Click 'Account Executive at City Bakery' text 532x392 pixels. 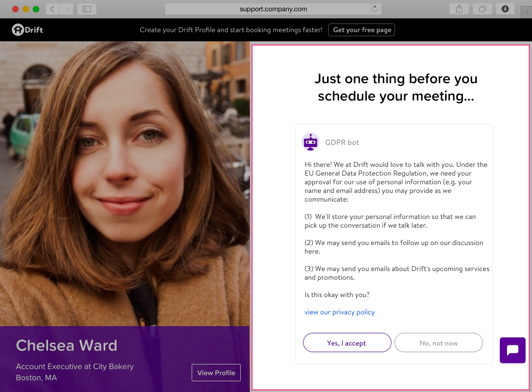75,366
